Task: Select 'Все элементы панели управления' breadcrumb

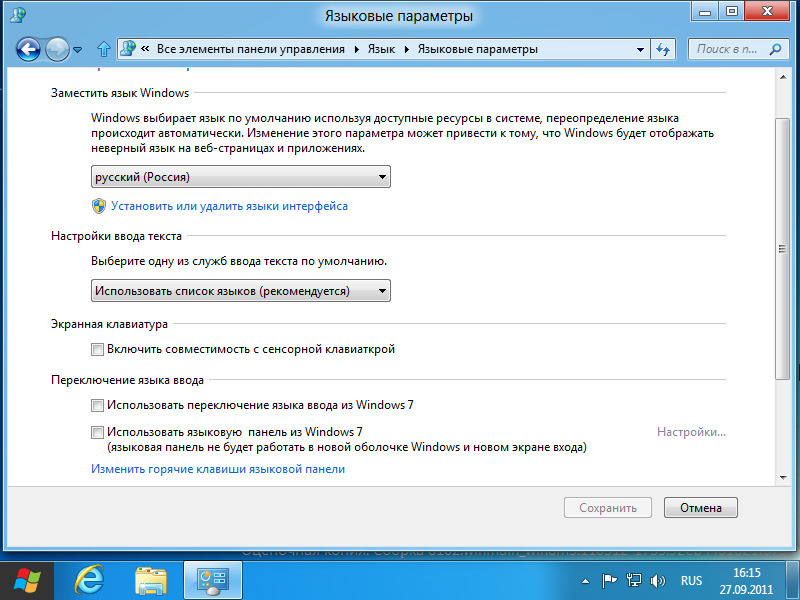Action: 251,49
